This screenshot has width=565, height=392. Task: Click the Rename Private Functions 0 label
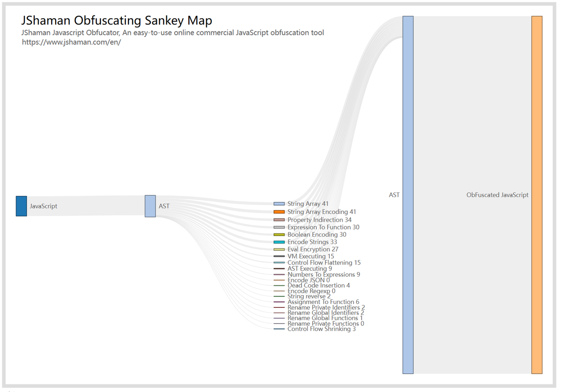pos(326,324)
